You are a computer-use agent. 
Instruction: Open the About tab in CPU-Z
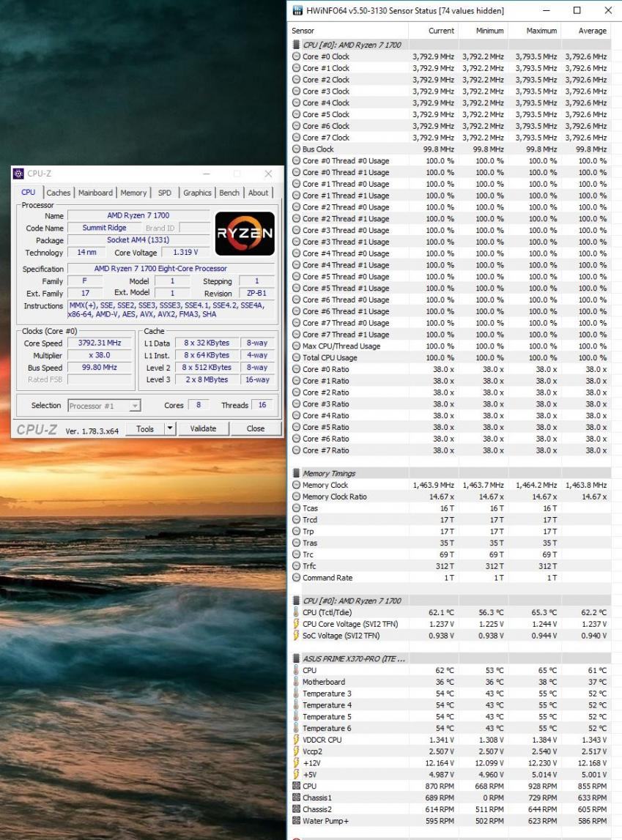pos(258,193)
